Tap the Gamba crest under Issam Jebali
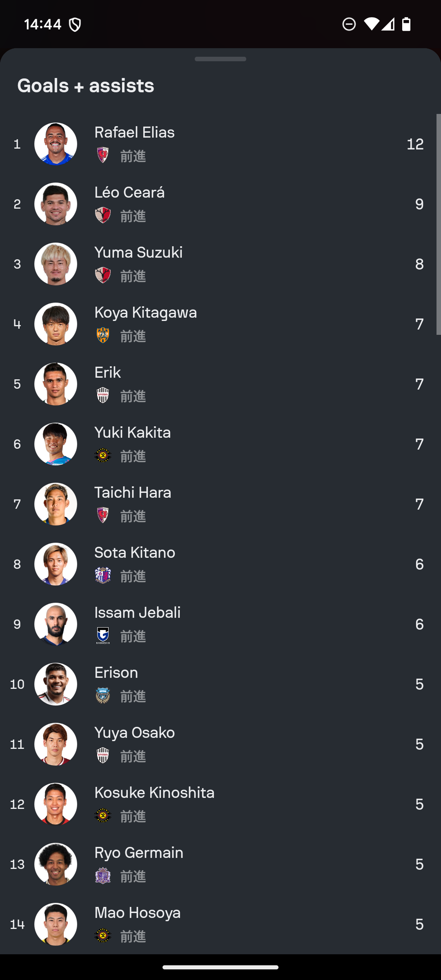441x980 pixels. pos(103,635)
